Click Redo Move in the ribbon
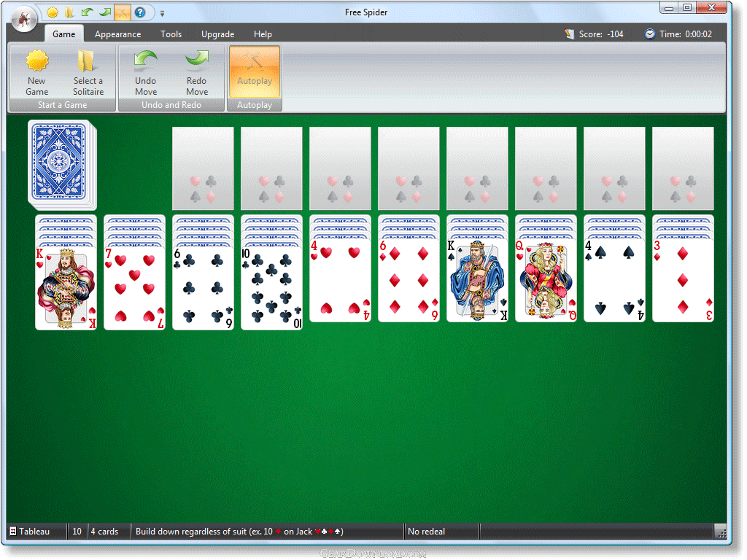 (197, 72)
